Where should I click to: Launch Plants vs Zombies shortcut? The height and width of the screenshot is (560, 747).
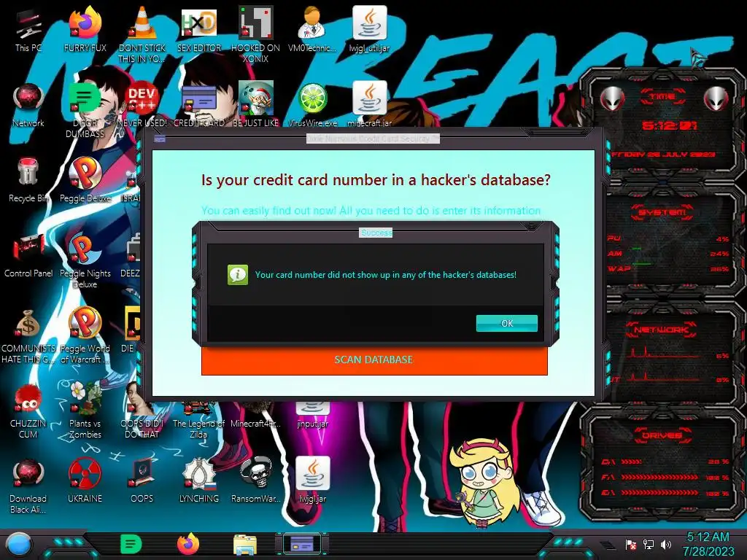pyautogui.click(x=85, y=411)
